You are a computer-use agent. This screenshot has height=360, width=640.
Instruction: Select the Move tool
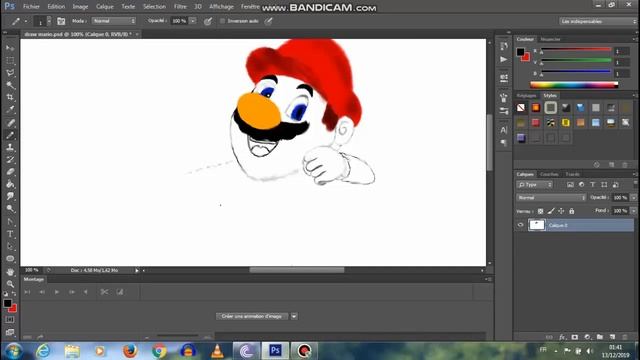(10, 48)
